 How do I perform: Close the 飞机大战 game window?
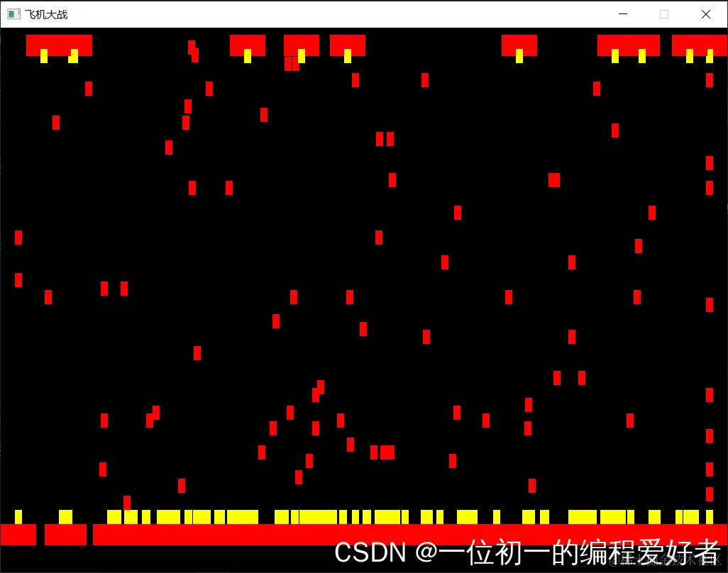[706, 14]
